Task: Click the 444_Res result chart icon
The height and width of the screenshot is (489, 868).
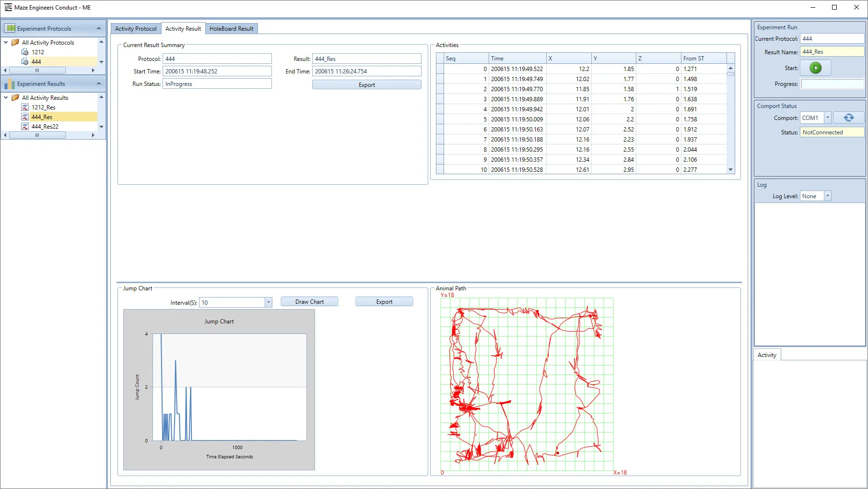Action: click(25, 117)
